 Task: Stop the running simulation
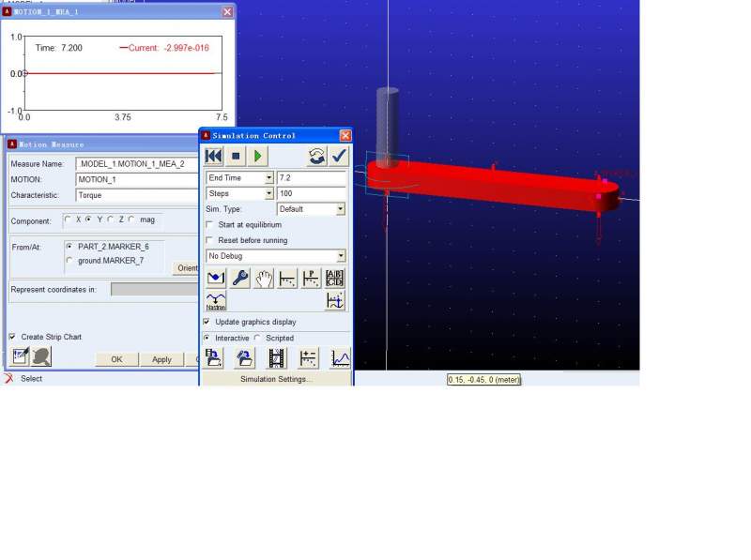point(236,156)
